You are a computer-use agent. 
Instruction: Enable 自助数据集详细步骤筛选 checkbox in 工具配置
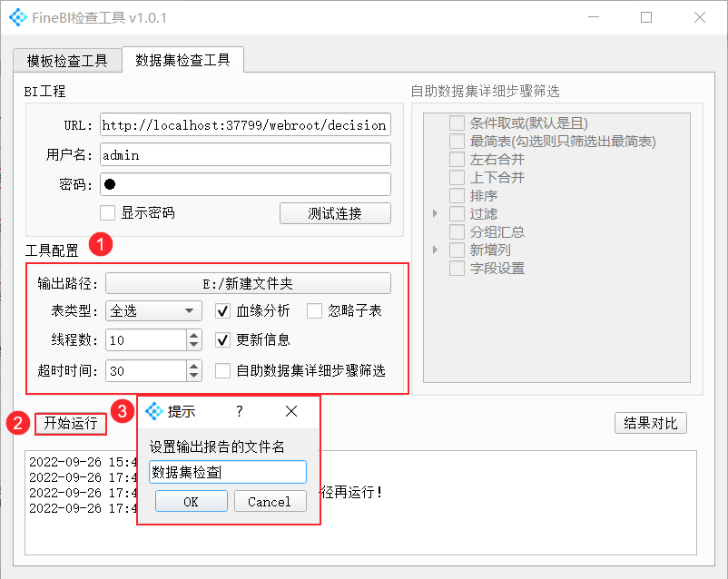tap(223, 370)
